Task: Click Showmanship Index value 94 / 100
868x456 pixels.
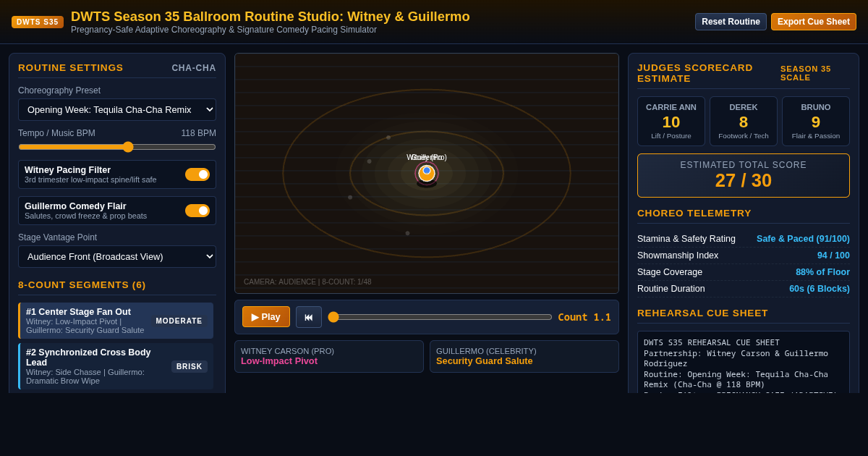Action: pos(833,256)
